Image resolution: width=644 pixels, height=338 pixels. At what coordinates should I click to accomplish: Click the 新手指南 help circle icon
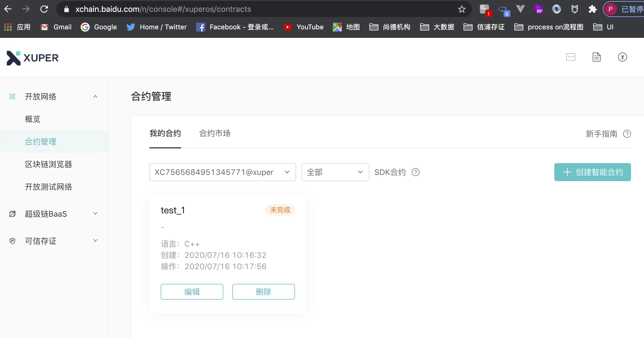627,134
